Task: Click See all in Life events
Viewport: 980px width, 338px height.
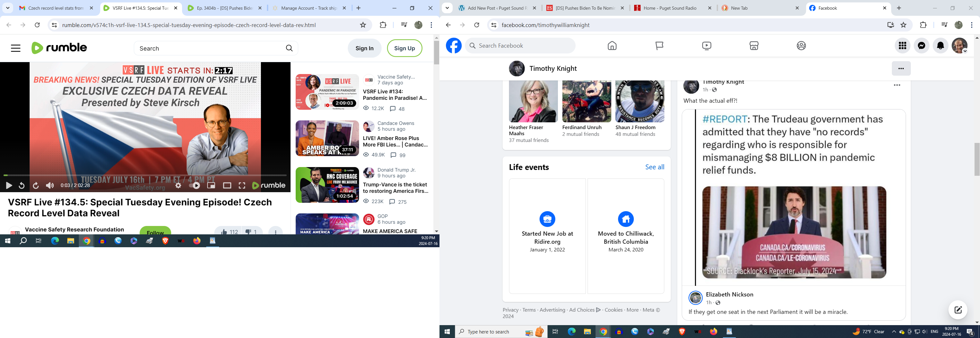Action: [x=654, y=167]
